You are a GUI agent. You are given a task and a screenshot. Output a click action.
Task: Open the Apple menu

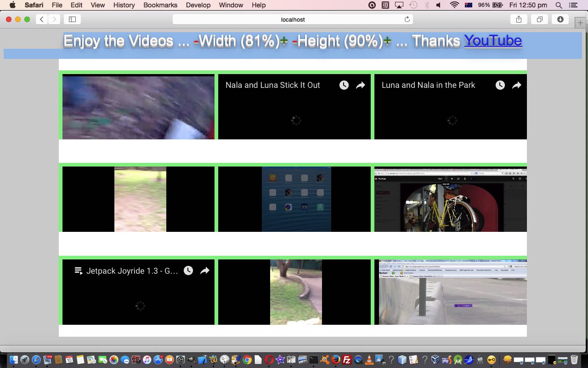click(12, 5)
